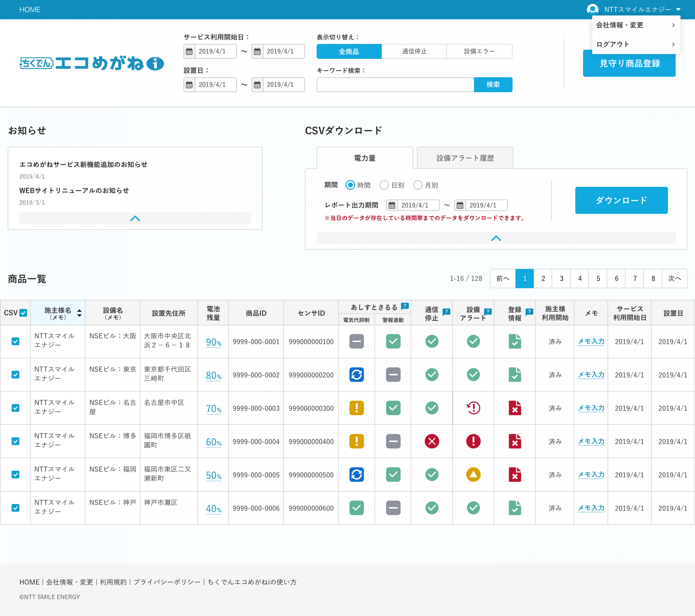Image resolution: width=695 pixels, height=616 pixels.
Task: Choose ログアウト from account menu
Action: point(636,44)
